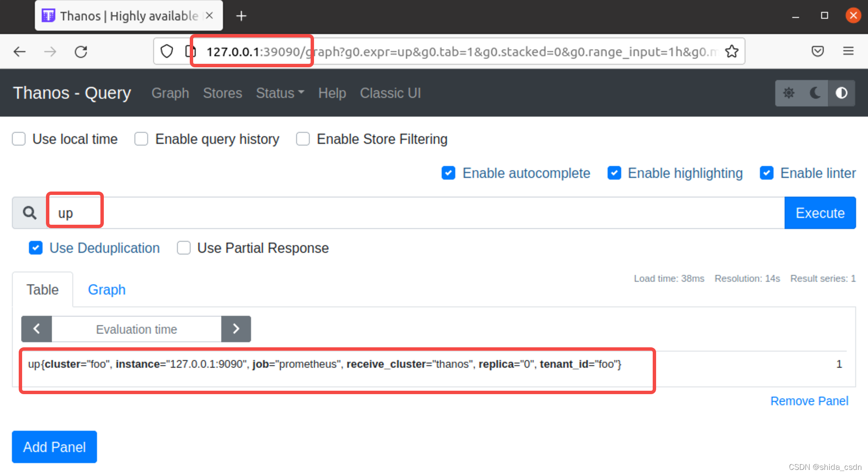
Task: Click the expression input containing 'up'
Action: (415, 213)
